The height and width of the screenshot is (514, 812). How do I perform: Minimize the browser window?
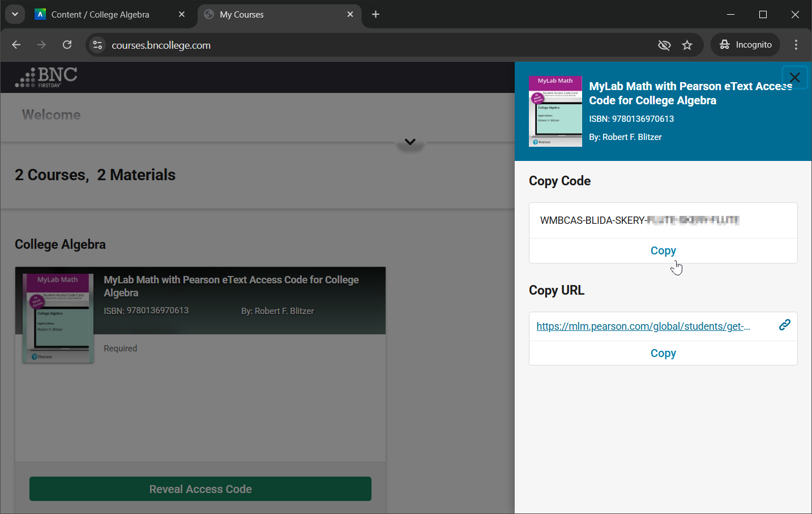pos(730,14)
